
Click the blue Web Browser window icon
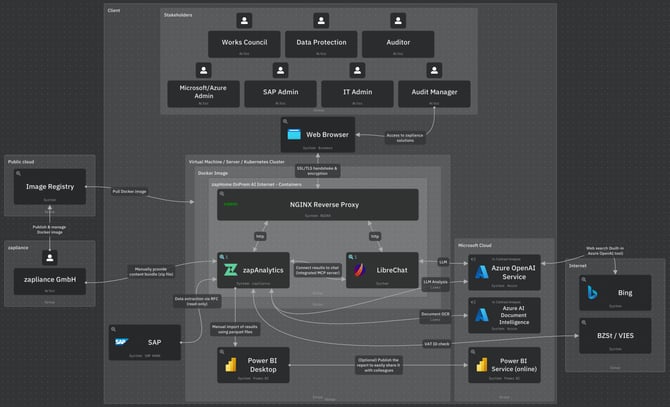tap(294, 135)
